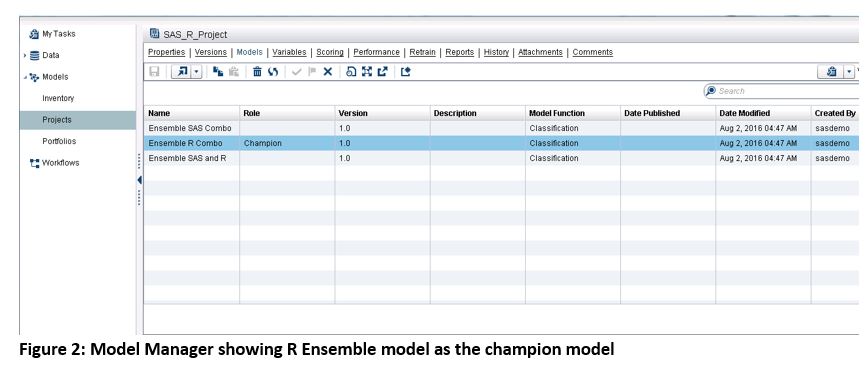
Task: Click the copy models icon in toolbar
Action: (218, 71)
